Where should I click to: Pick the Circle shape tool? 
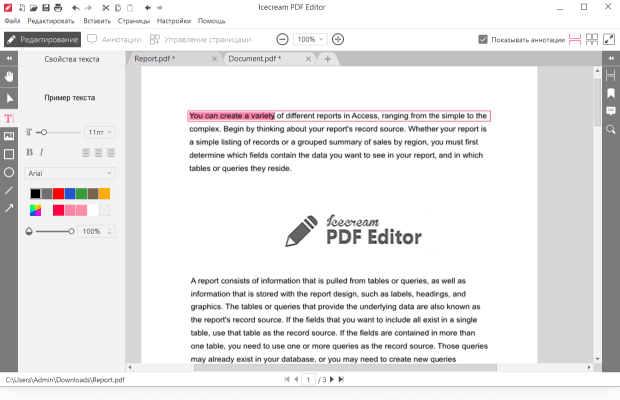pyautogui.click(x=9, y=172)
